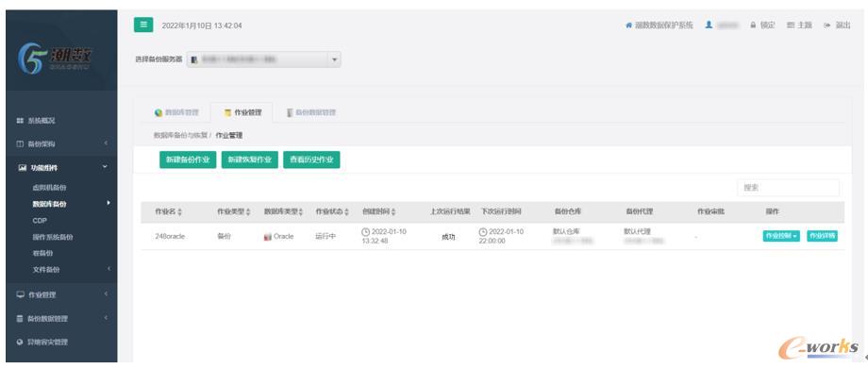Image resolution: width=868 pixels, height=369 pixels.
Task: Open 操作系统备份 in sidebar
Action: [53, 237]
